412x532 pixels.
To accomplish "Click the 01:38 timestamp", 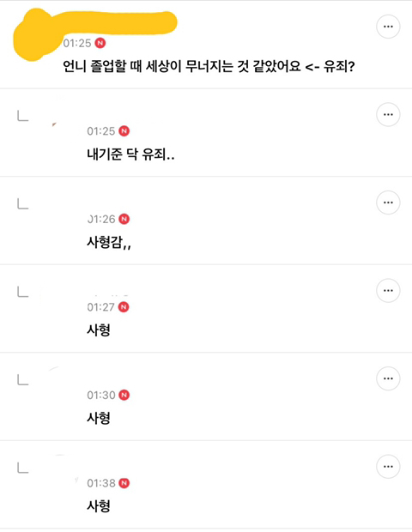I will 101,483.
